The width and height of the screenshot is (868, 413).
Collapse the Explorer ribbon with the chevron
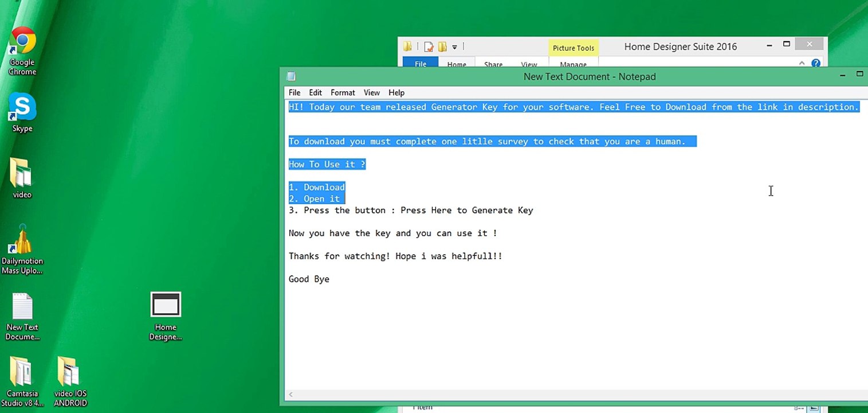[x=802, y=64]
